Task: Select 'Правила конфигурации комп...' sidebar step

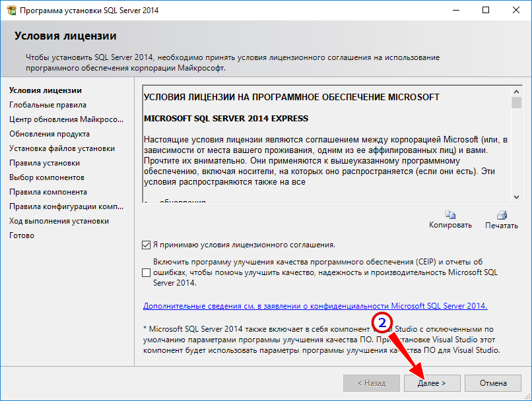Action: click(67, 206)
